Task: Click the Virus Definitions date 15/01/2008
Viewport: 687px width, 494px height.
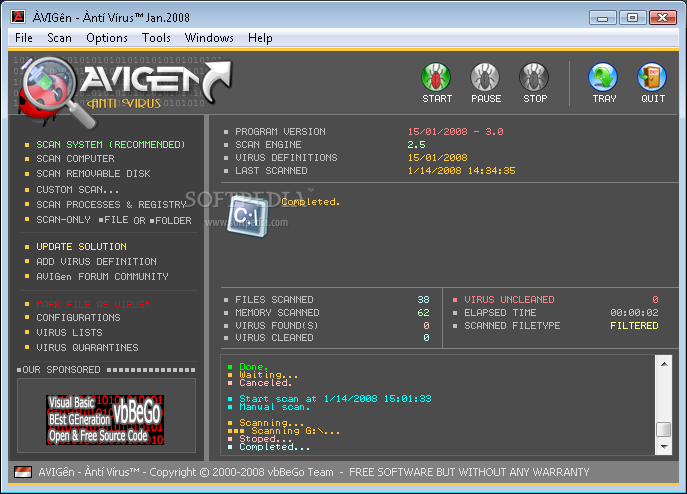Action: pos(437,157)
